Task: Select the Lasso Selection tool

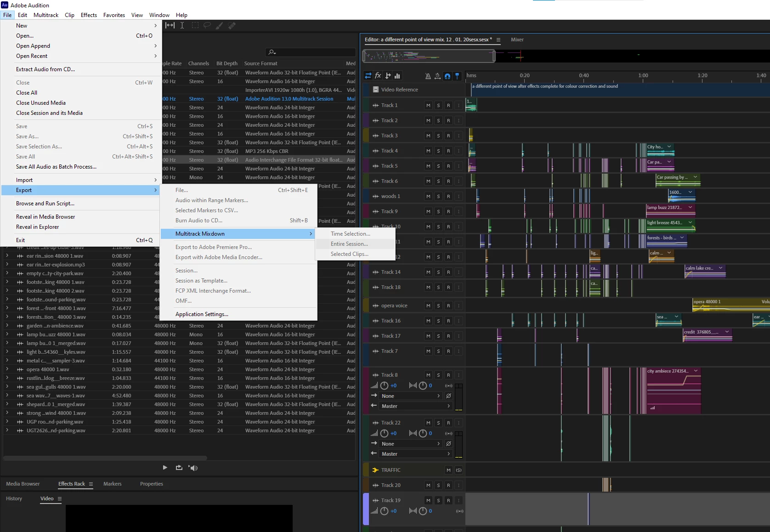Action: [x=207, y=25]
